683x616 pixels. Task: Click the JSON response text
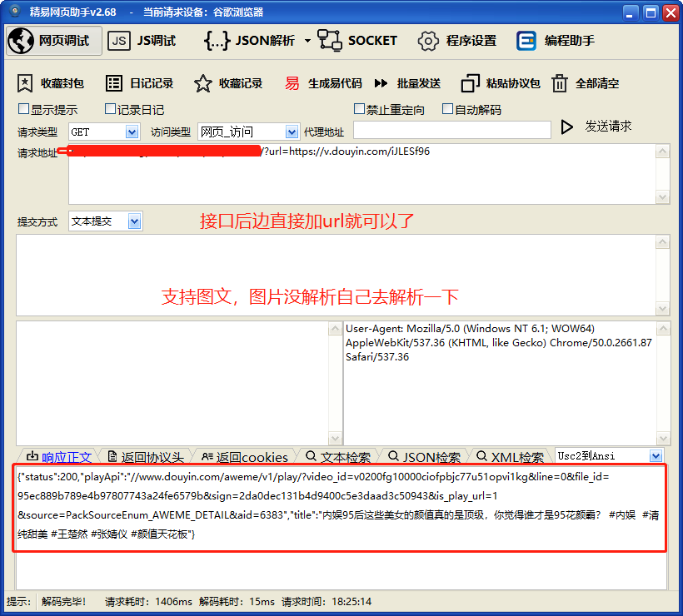coord(339,505)
